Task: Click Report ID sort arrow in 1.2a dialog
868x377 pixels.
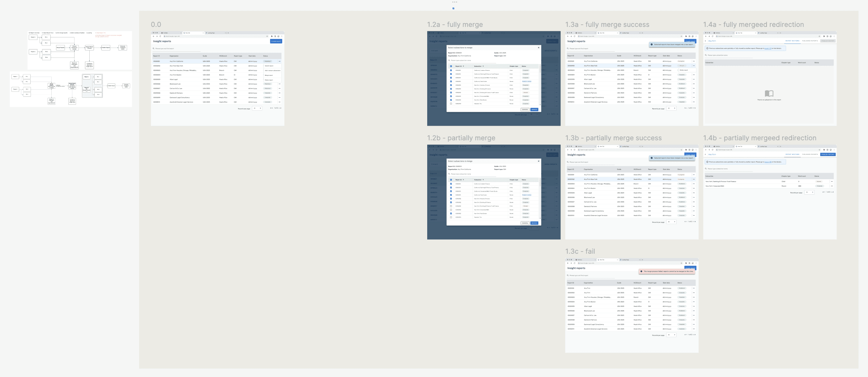Action: click(463, 66)
